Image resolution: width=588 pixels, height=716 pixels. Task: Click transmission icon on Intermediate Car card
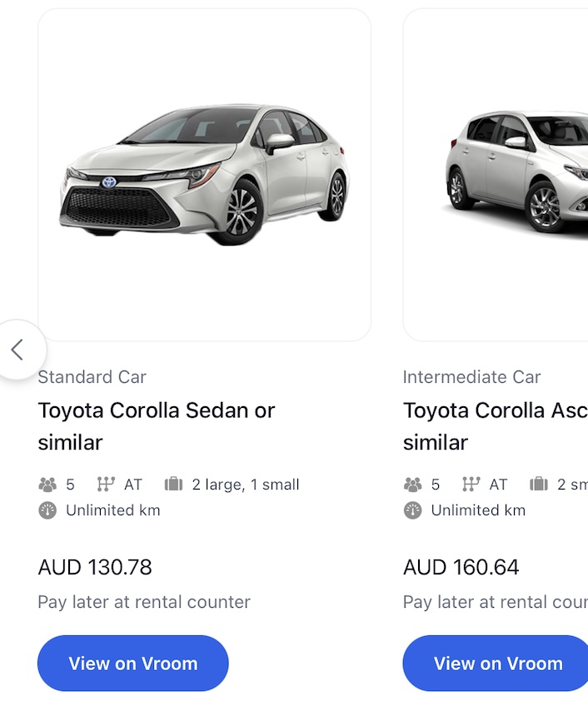click(x=471, y=485)
